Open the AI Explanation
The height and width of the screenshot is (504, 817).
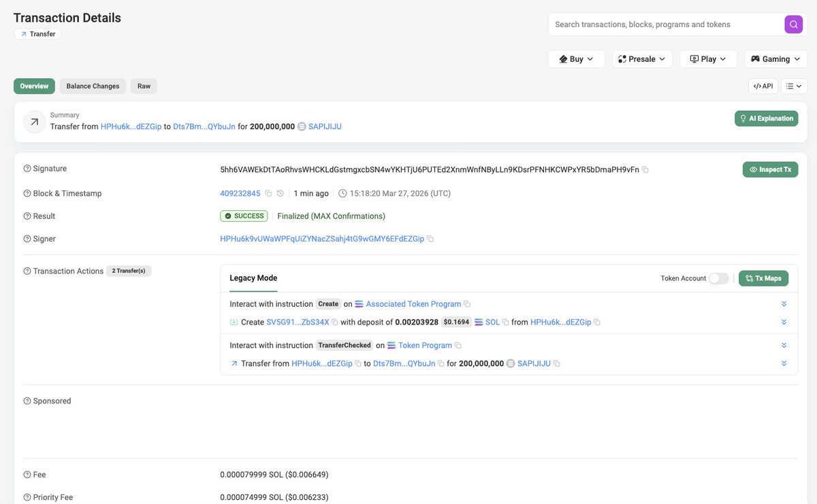click(766, 118)
